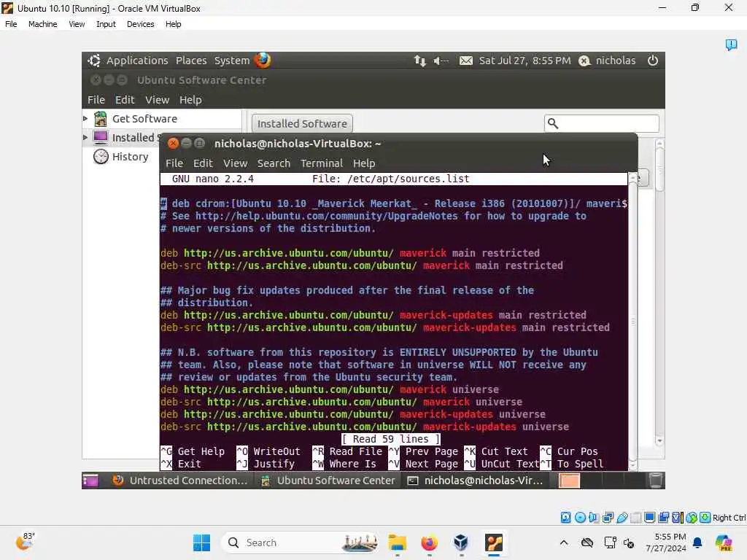Open the Input menu in VirtualBox
The image size is (747, 560).
106,24
